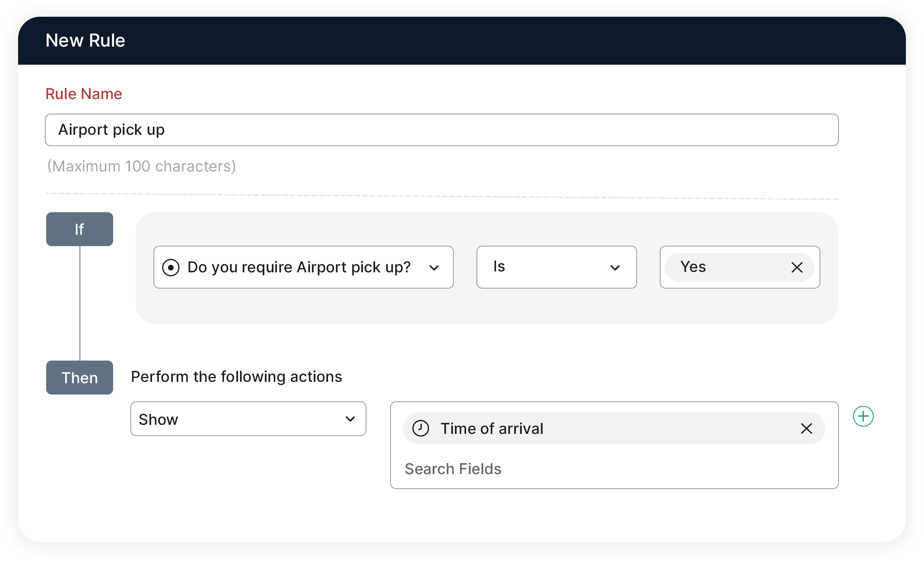
Task: Remove the Time of arrival field tag
Action: click(806, 428)
